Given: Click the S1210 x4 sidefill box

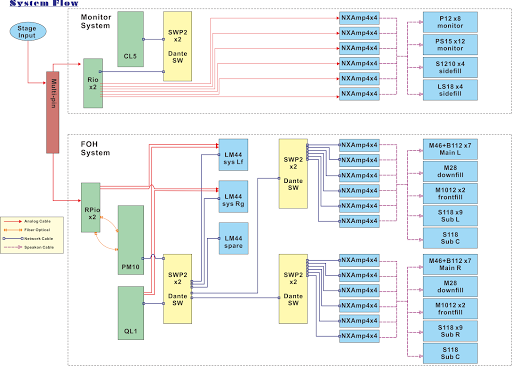Looking at the screenshot, I should pyautogui.click(x=450, y=67).
